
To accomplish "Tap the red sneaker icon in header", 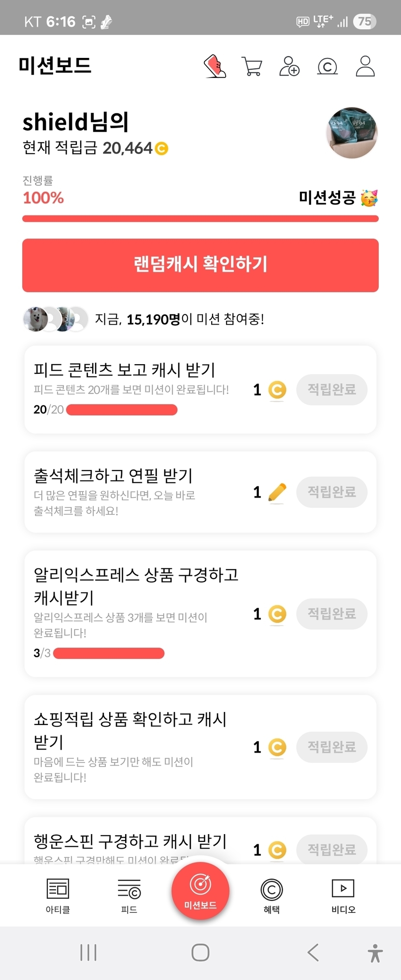I will 215,66.
